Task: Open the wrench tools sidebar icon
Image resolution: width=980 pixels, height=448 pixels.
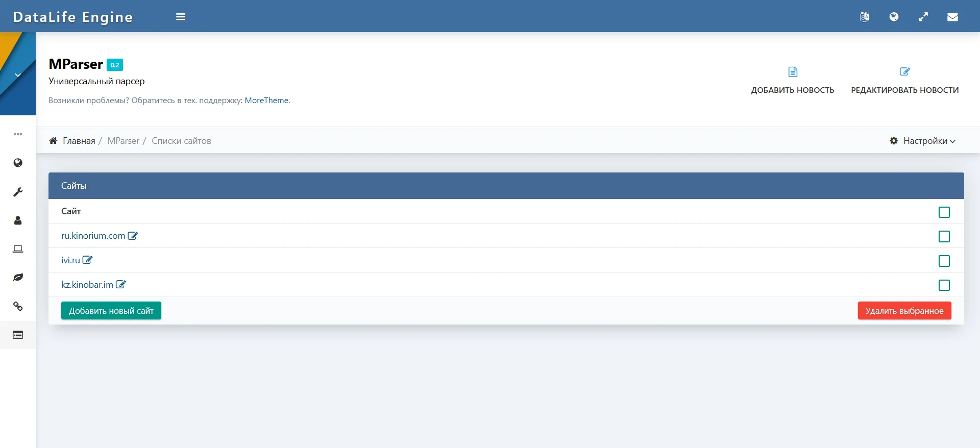Action: (18, 192)
